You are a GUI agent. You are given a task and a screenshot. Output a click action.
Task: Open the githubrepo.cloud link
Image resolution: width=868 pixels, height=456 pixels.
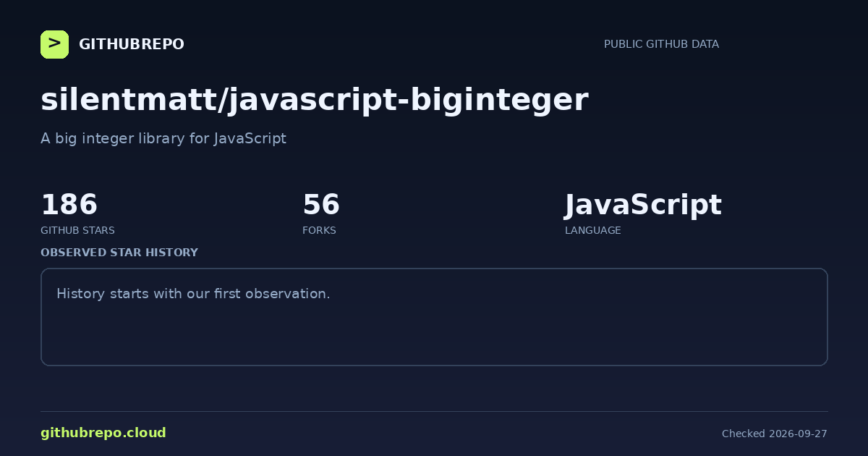coord(103,433)
